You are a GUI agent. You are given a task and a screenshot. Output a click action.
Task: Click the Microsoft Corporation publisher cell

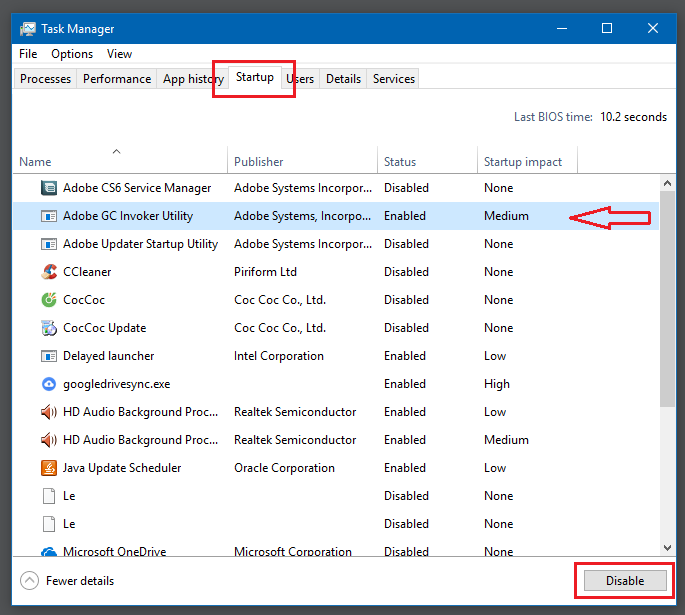pyautogui.click(x=293, y=552)
